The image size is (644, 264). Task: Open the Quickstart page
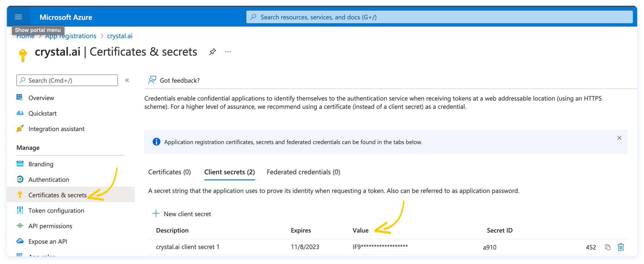click(42, 113)
